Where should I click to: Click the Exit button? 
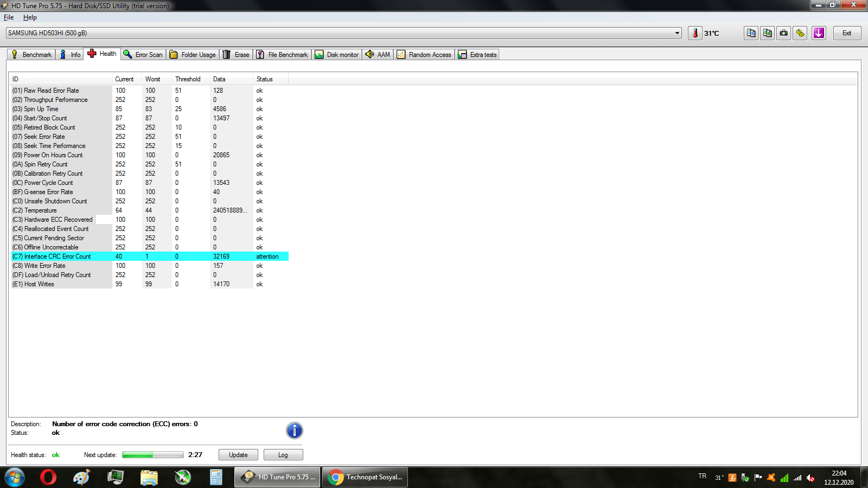pos(847,33)
